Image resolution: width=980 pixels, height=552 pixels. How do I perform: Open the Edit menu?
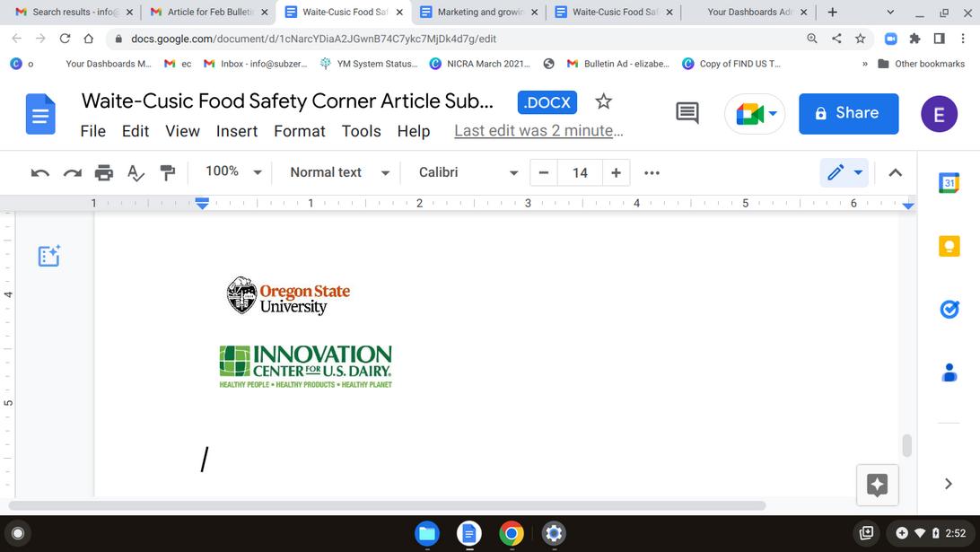[135, 131]
